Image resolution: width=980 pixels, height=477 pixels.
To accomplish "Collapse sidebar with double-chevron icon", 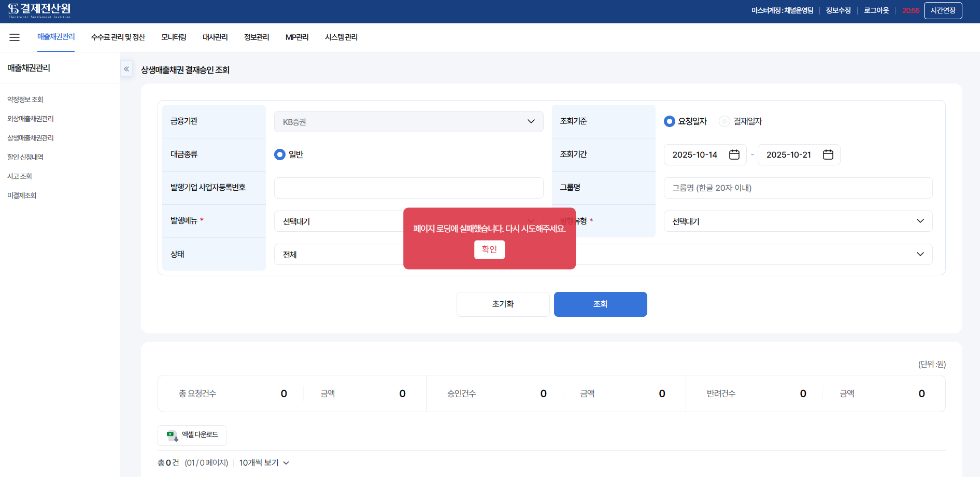I will point(126,69).
